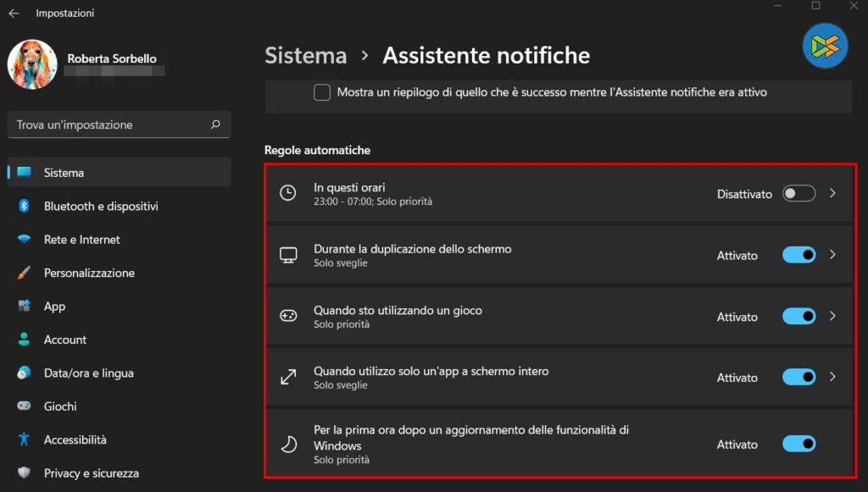
Task: Click Solo sveglie under duplicazione dello schermo
Action: pyautogui.click(x=341, y=263)
